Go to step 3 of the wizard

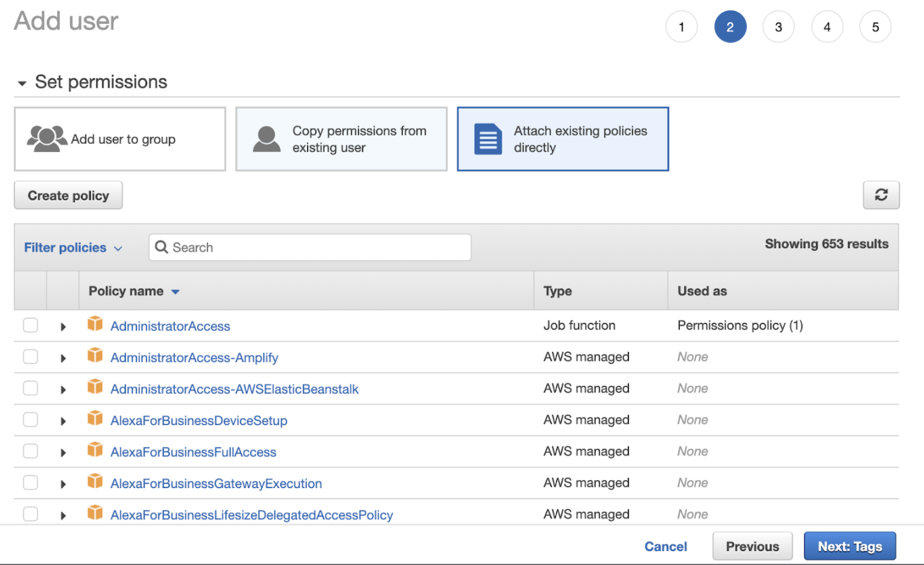[778, 27]
